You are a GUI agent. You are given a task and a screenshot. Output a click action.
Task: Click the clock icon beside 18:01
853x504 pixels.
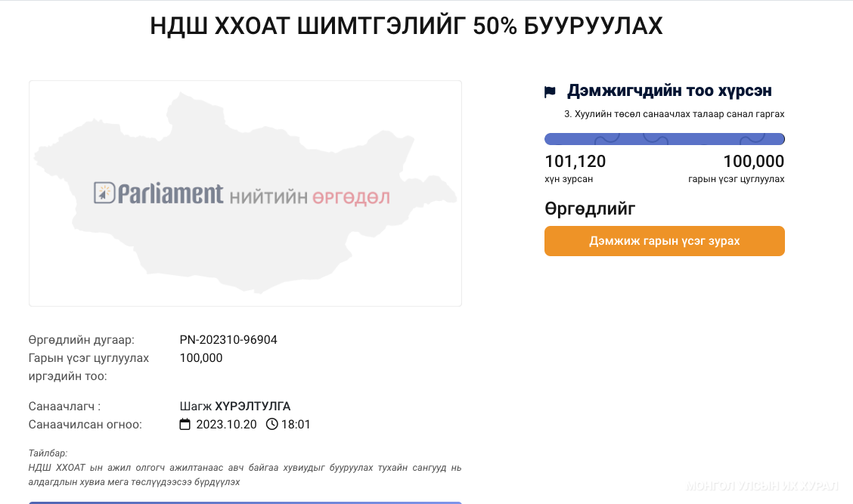coord(272,424)
